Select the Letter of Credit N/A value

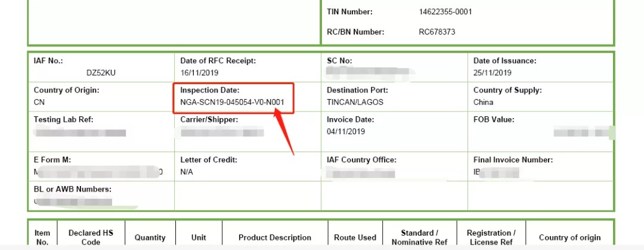click(187, 172)
